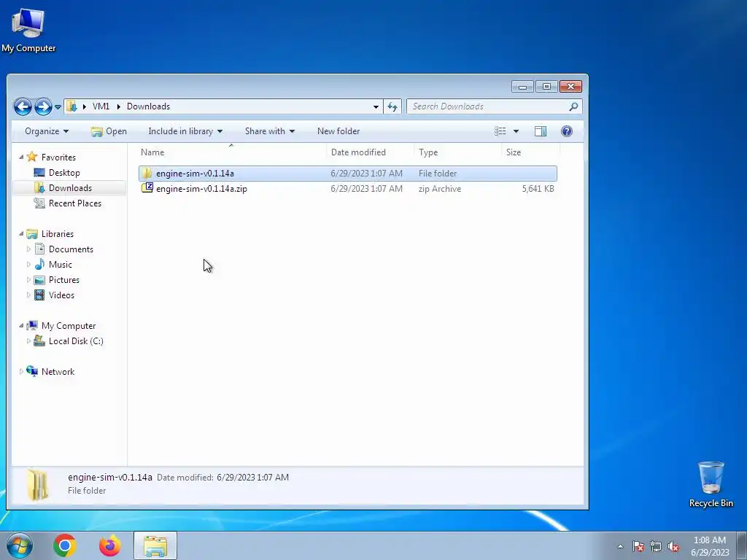Select the Recycle Bin desktop icon

(711, 484)
